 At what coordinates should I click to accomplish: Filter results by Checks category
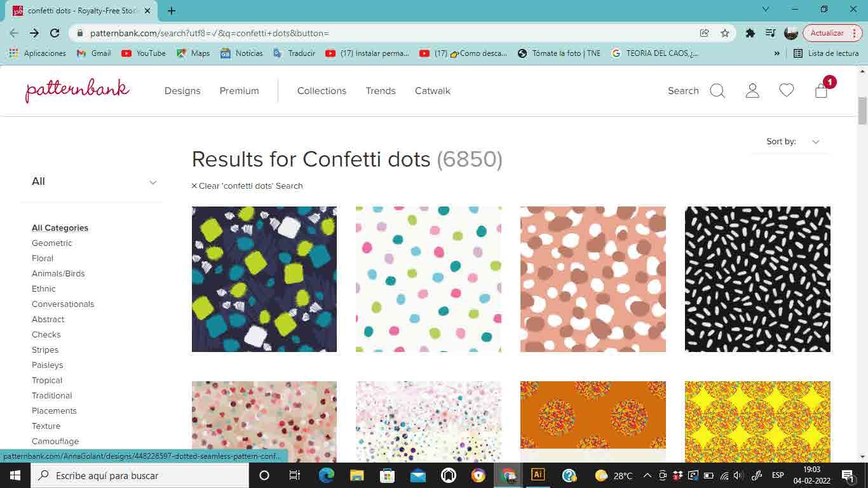click(x=46, y=335)
